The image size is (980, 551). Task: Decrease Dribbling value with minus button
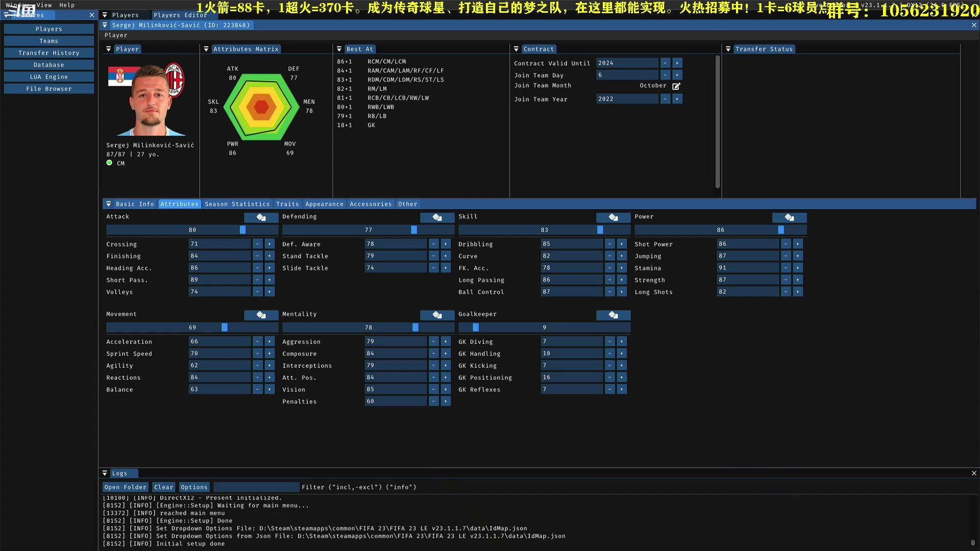coord(610,244)
